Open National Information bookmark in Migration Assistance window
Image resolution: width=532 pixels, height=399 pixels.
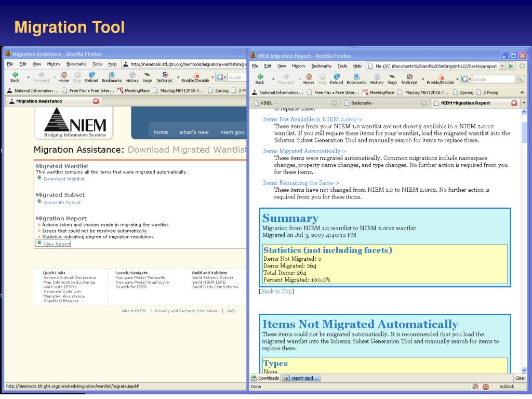tap(33, 90)
